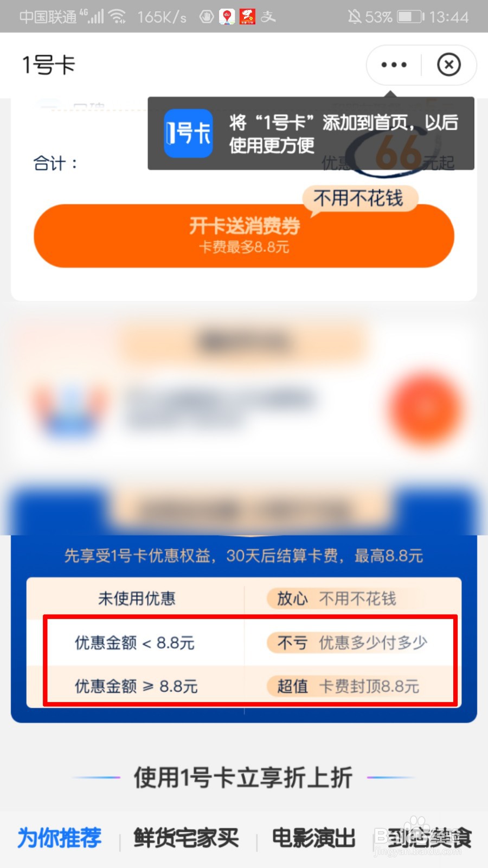Select the 为你推荐 tab

click(60, 838)
